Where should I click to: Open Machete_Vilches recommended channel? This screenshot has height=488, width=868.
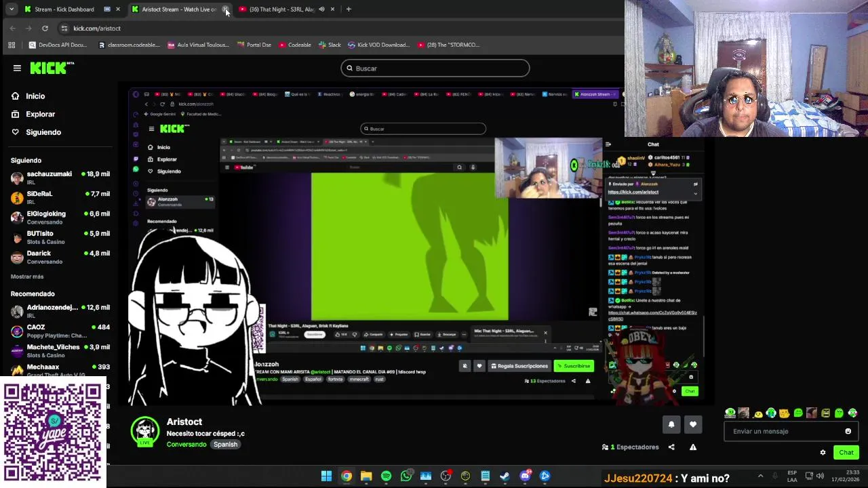pos(60,350)
